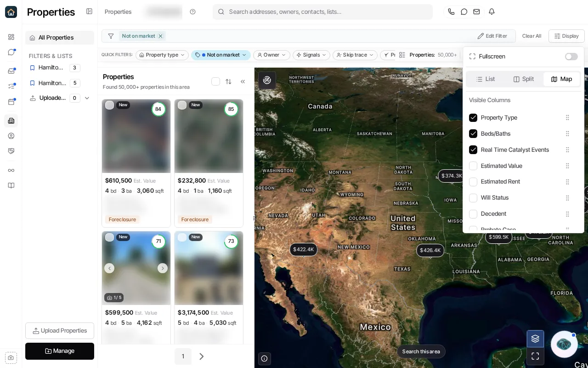Click the sort arrows icon in Properties panel
This screenshot has height=368, width=588.
[228, 81]
